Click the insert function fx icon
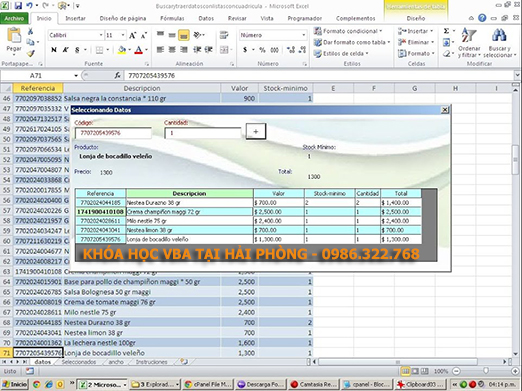This screenshot has height=391, width=522. pos(117,76)
